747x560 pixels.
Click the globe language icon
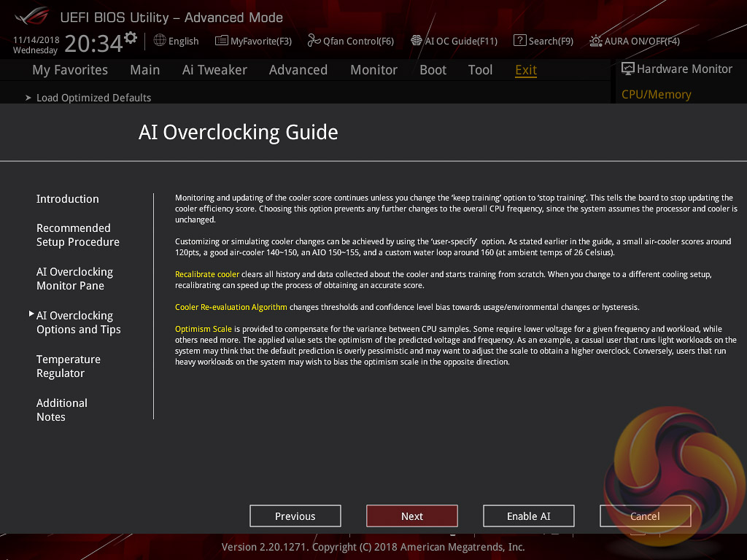pos(160,41)
